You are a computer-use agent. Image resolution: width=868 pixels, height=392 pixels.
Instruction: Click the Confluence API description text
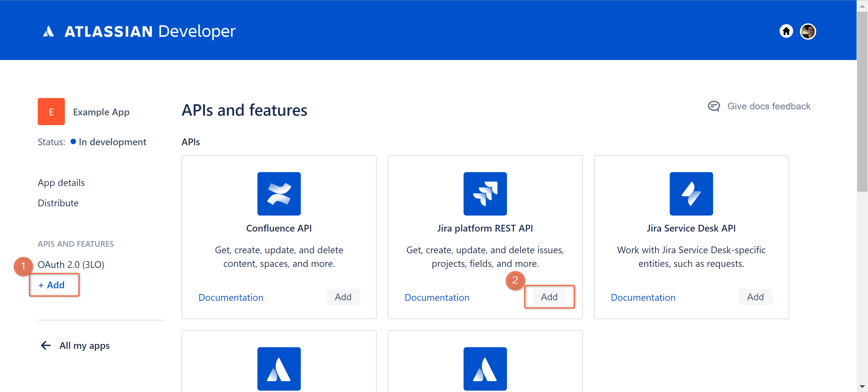(x=279, y=257)
